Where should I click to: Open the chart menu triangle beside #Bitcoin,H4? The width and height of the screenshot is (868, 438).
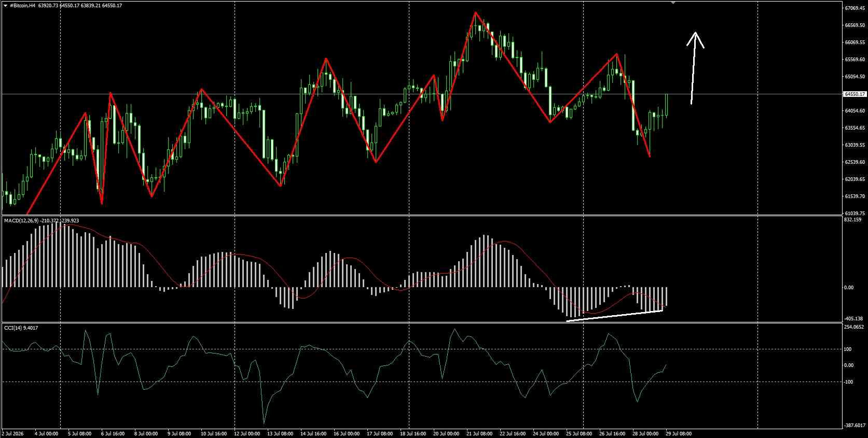click(x=5, y=5)
